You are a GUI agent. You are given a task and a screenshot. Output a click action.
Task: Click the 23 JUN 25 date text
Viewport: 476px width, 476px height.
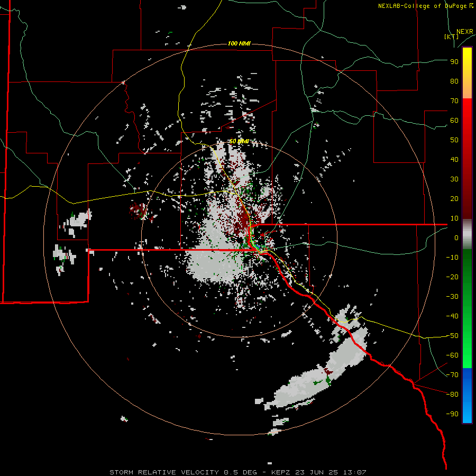pyautogui.click(x=317, y=472)
